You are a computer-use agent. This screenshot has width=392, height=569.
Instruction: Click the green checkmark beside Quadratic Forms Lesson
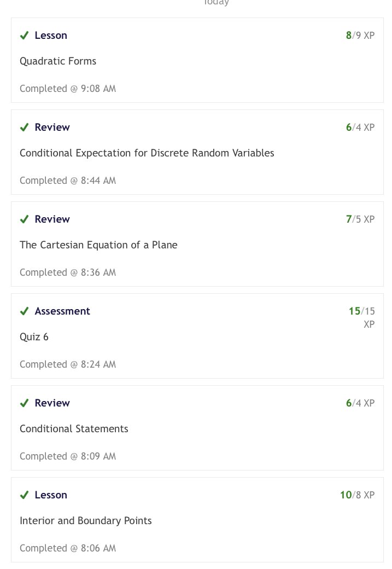pos(24,36)
